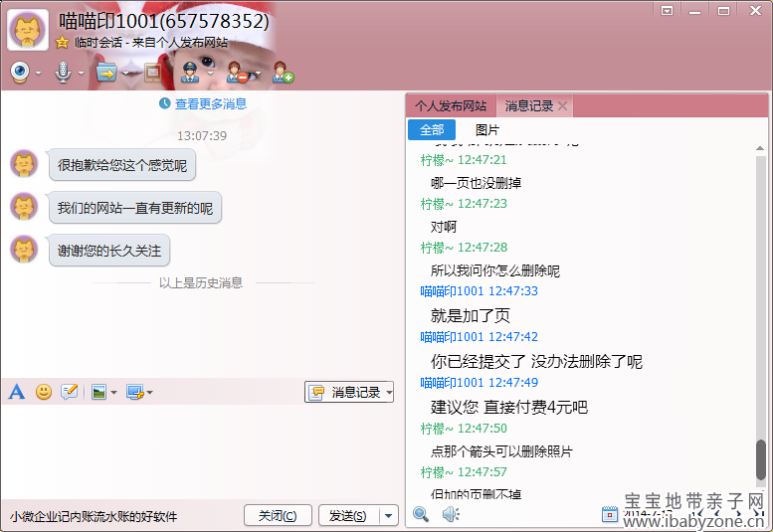Image resolution: width=773 pixels, height=532 pixels.
Task: Send a file via folder icon
Action: click(106, 73)
